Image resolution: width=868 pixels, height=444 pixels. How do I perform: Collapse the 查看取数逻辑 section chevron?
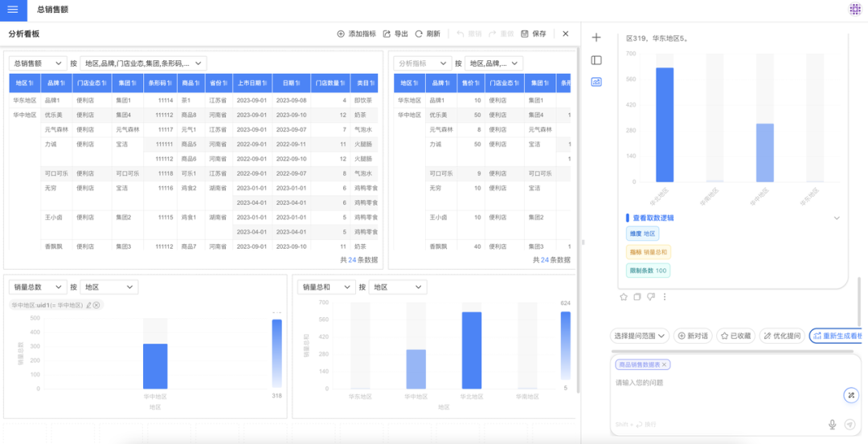pyautogui.click(x=837, y=218)
